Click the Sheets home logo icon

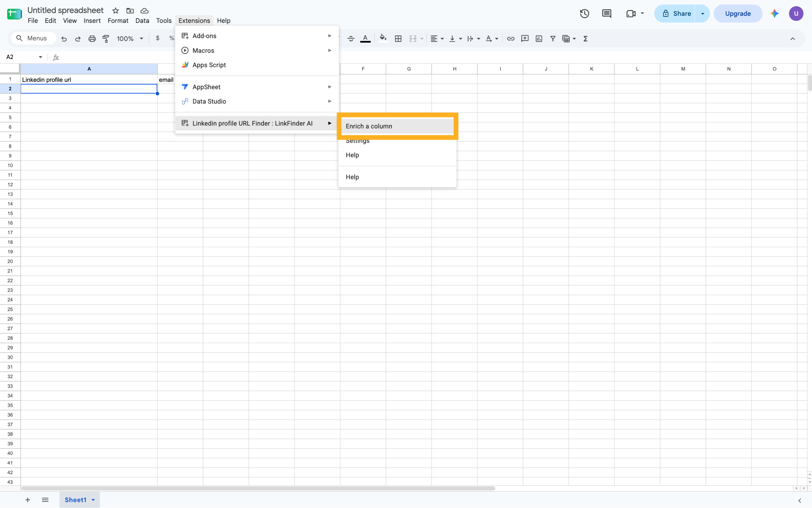pos(14,14)
